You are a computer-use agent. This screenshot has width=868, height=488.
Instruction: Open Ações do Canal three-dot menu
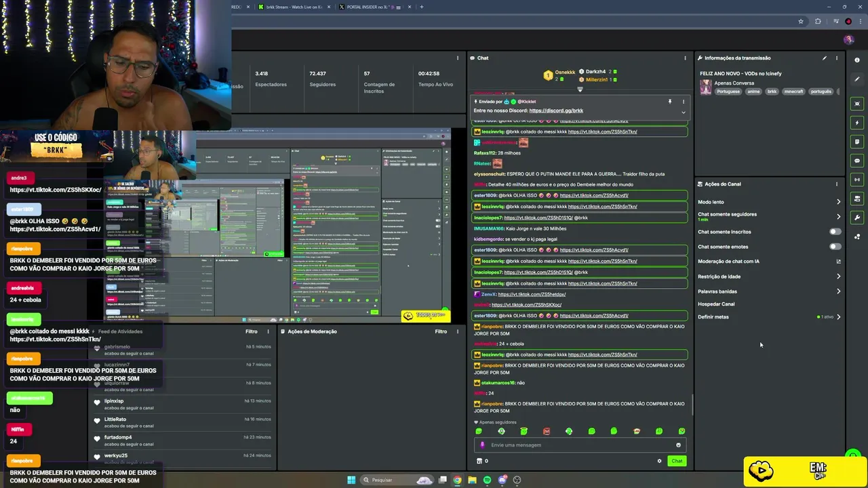coord(836,184)
